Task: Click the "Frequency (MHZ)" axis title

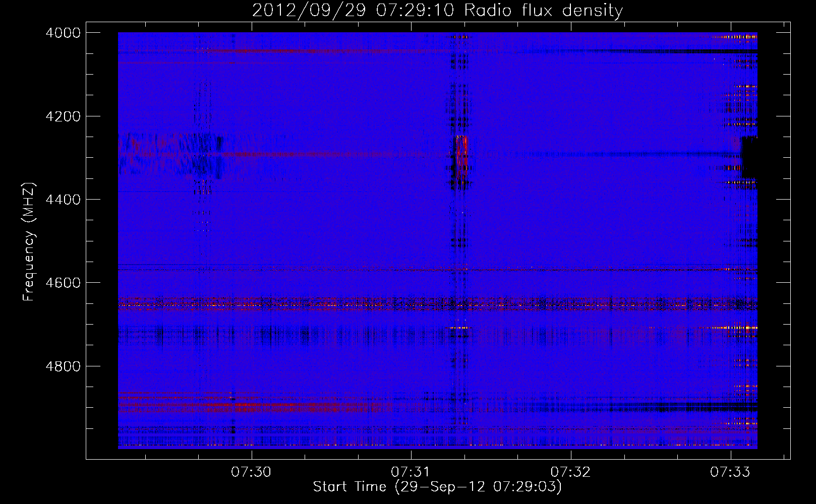Action: tap(29, 242)
